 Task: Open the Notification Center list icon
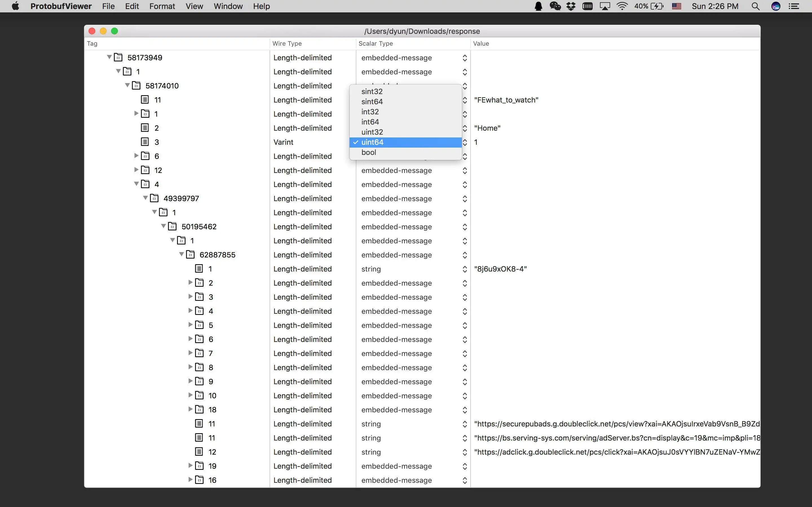click(x=794, y=6)
